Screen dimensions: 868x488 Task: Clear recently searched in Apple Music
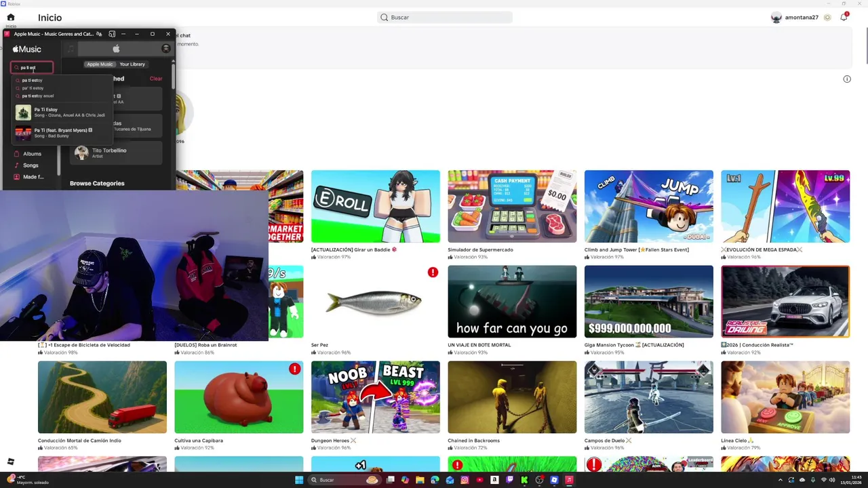coord(156,79)
